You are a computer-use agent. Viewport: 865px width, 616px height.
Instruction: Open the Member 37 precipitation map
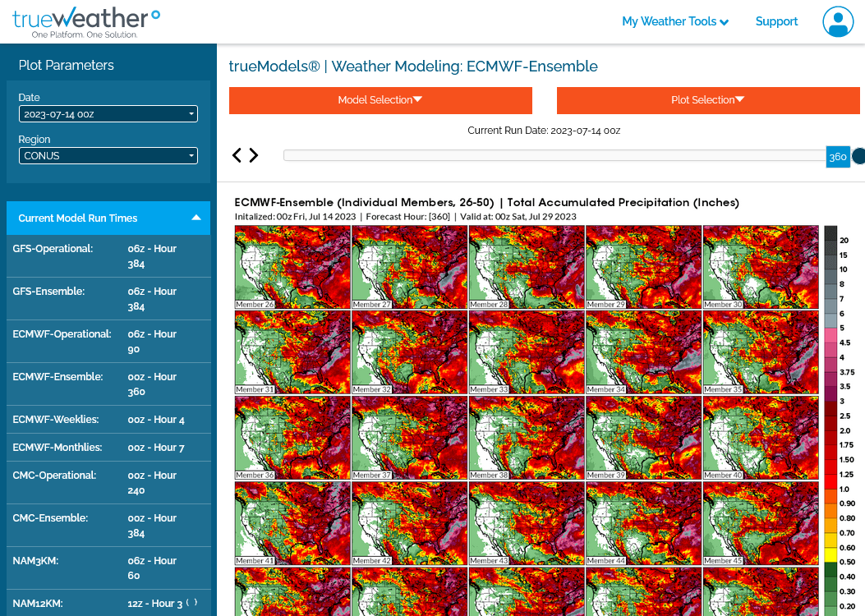tap(409, 438)
